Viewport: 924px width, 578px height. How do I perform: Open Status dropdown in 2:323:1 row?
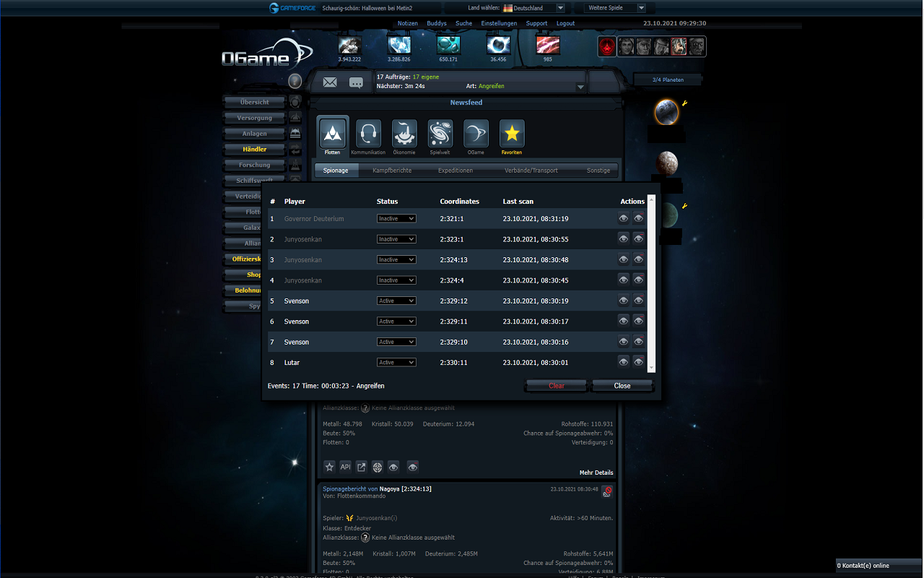coord(396,238)
